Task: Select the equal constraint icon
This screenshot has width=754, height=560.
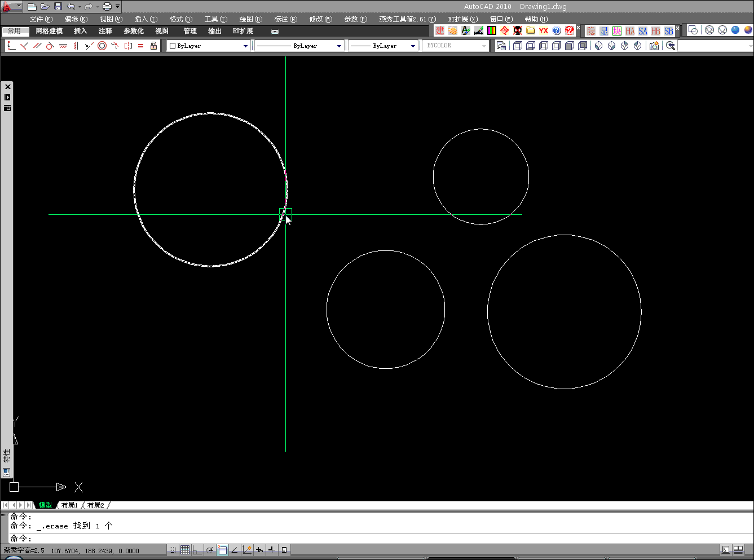Action: pyautogui.click(x=141, y=46)
